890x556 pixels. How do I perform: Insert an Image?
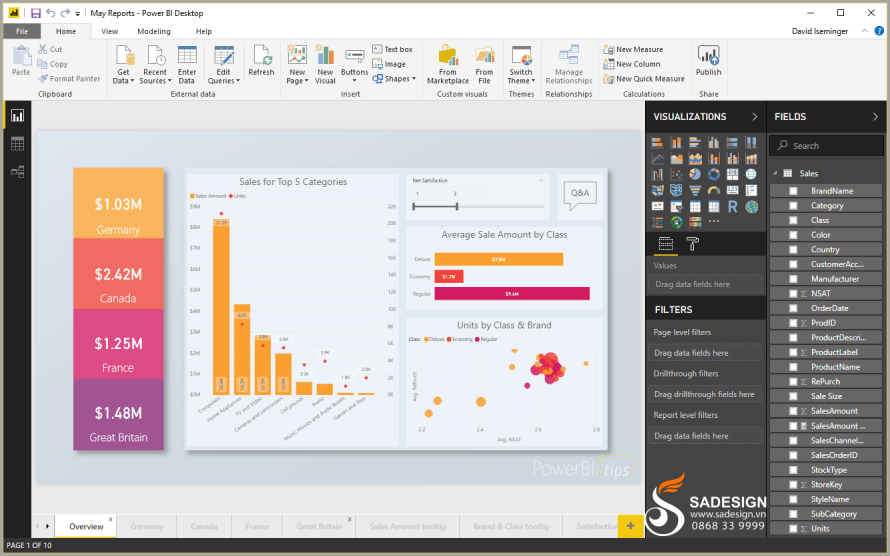point(389,64)
